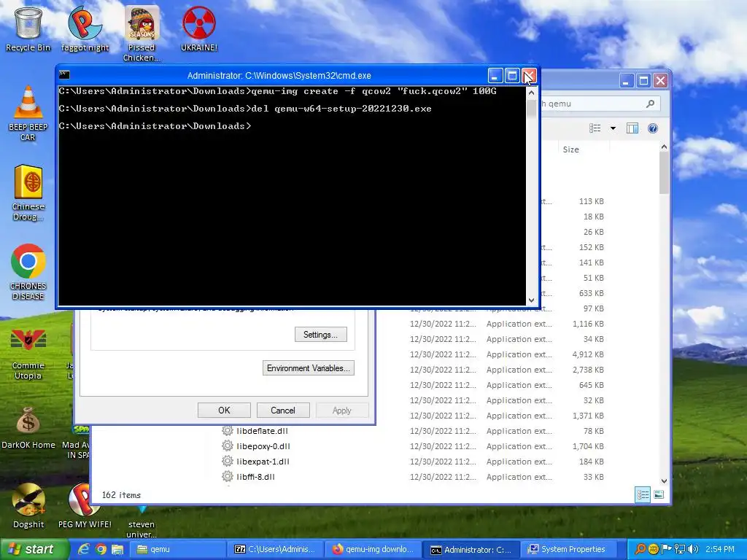The height and width of the screenshot is (560, 747).
Task: Open the Recycle Bin desktop icon
Action: pos(28,28)
